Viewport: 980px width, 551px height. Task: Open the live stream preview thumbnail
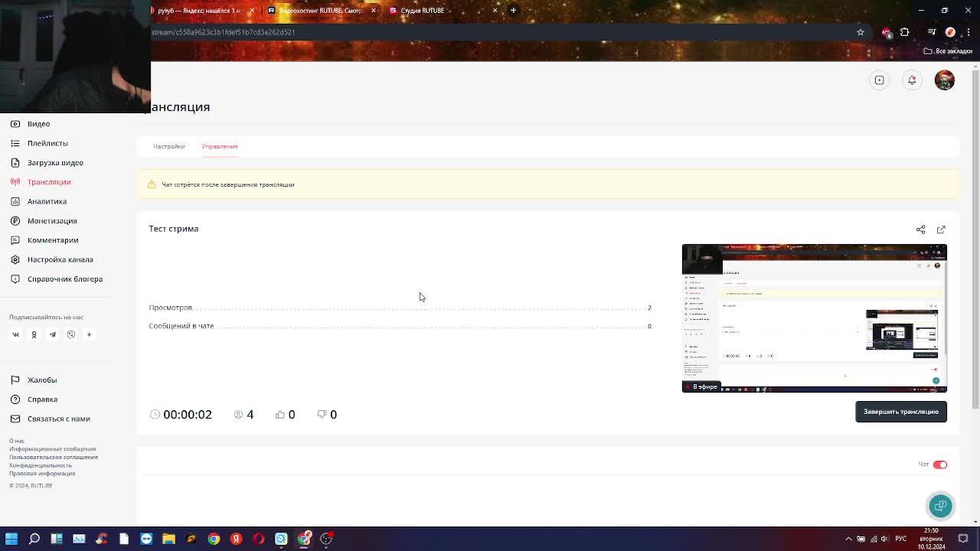coord(815,318)
